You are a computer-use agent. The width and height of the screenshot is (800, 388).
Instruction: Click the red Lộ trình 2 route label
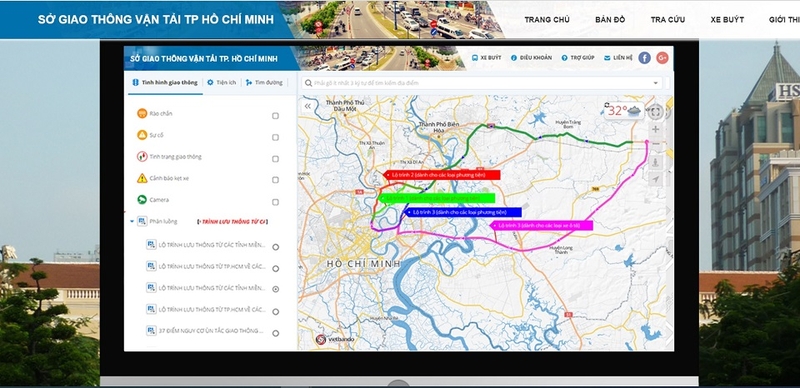pyautogui.click(x=442, y=175)
